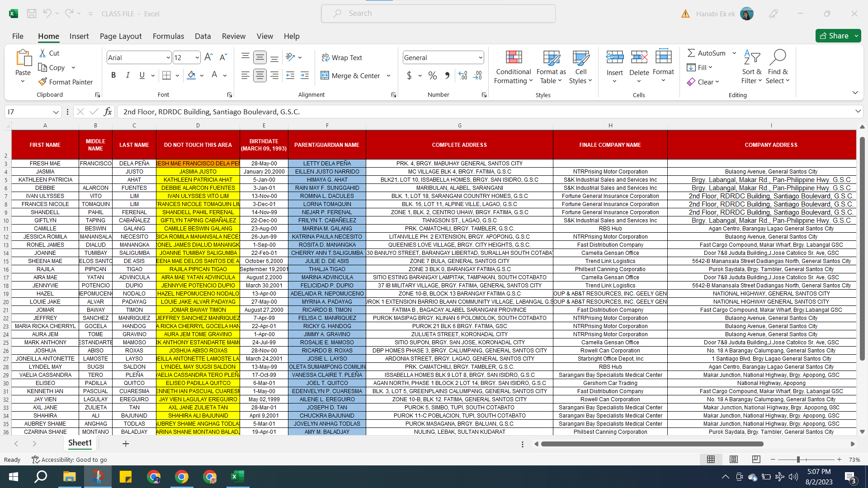Click Copy button
The height and width of the screenshot is (488, 868).
[51, 67]
